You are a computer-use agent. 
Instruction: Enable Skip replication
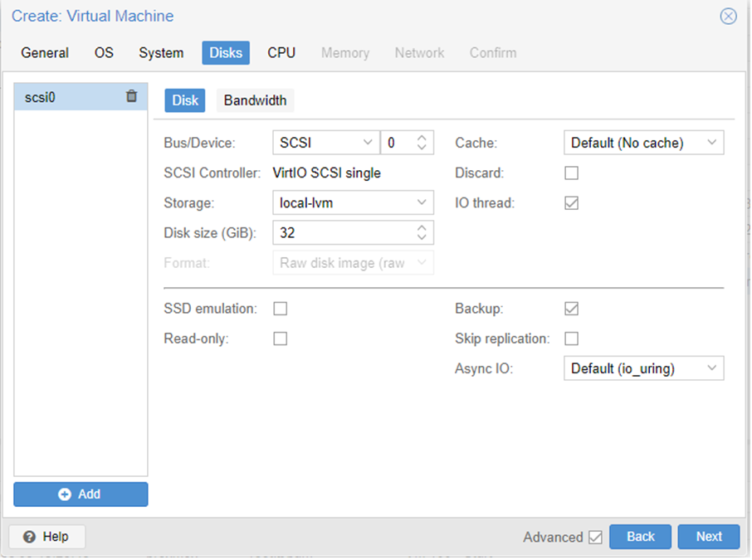tap(571, 338)
